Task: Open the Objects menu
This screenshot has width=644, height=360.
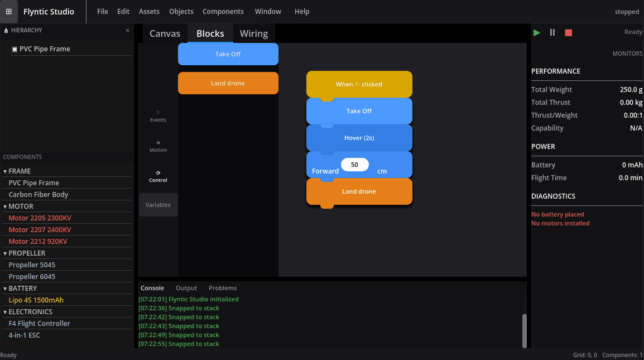Action: [181, 12]
